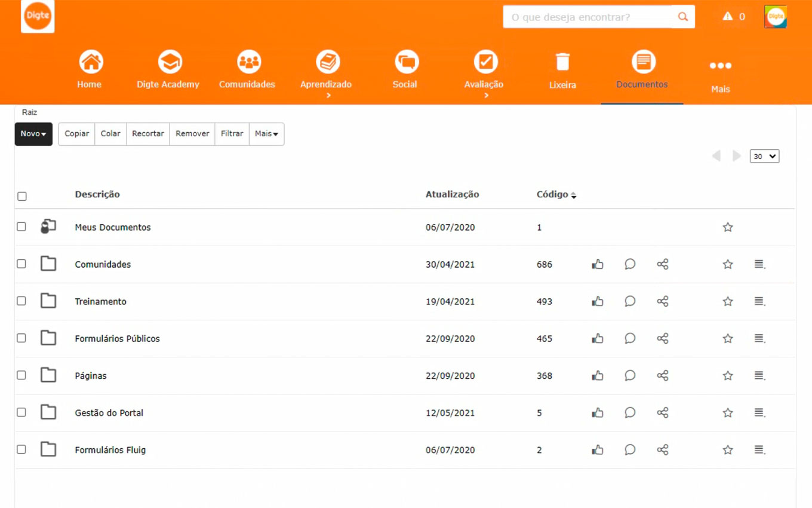Screen dimensions: 812x508
Task: Toggle the select-all checkbox in header
Action: point(22,196)
